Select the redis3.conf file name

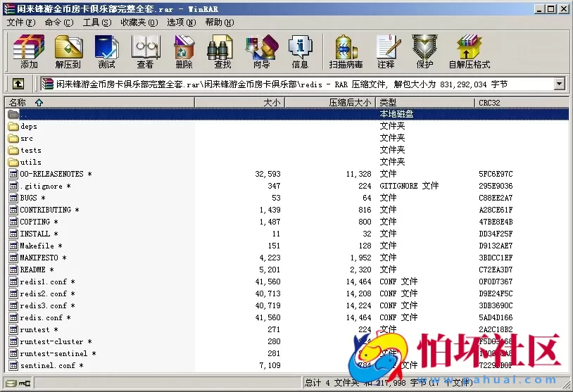coord(43,305)
